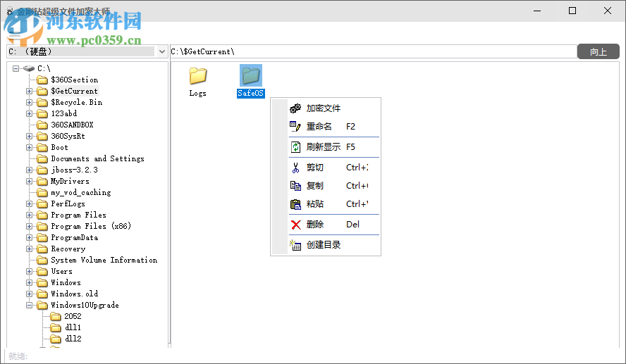Maximize the application window
Screen dimensions: 626x364
coord(572,11)
